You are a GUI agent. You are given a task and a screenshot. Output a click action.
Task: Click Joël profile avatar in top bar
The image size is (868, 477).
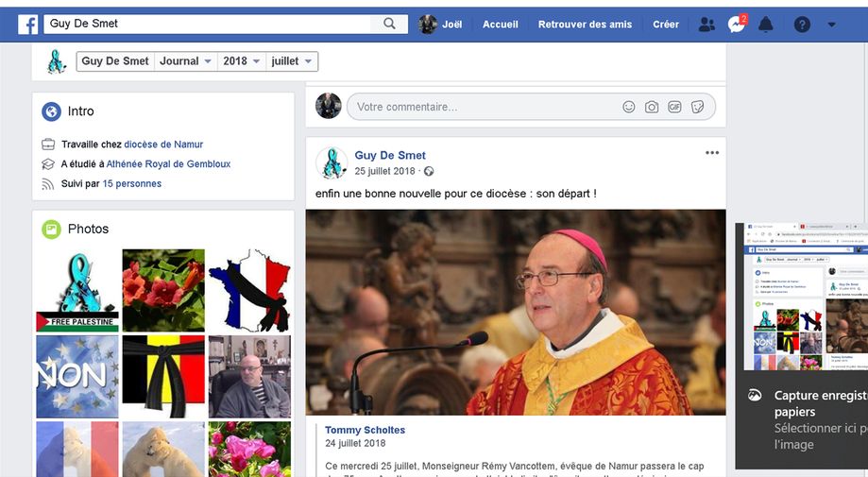coord(427,25)
